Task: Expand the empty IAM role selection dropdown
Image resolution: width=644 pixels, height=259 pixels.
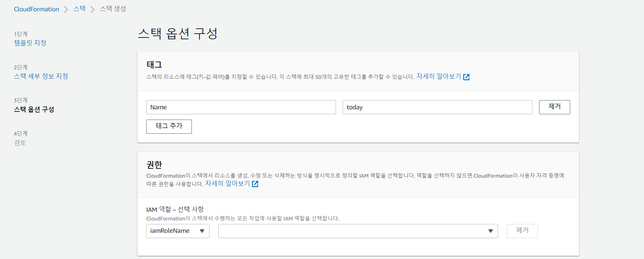Action: pos(358,231)
